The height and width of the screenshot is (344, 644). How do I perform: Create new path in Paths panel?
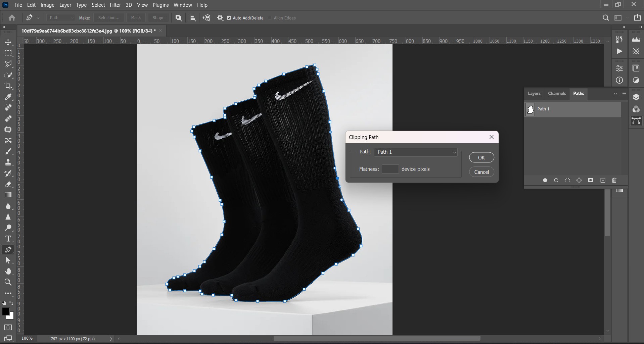pos(603,180)
